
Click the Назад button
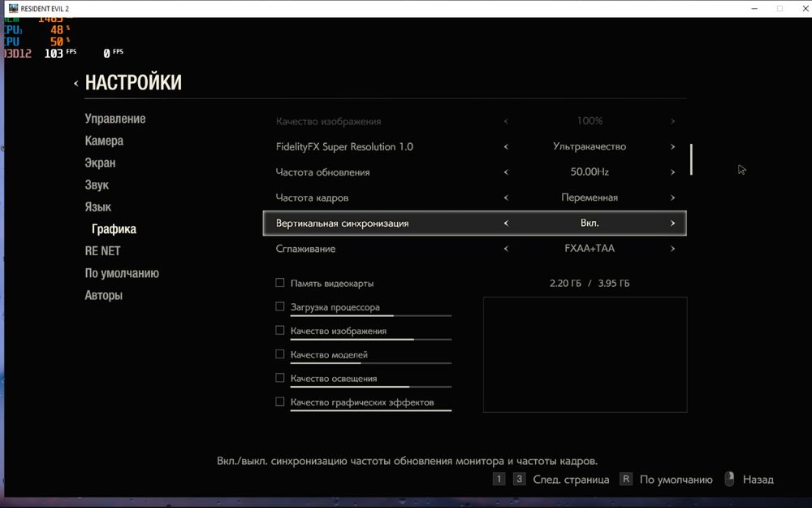tap(758, 480)
